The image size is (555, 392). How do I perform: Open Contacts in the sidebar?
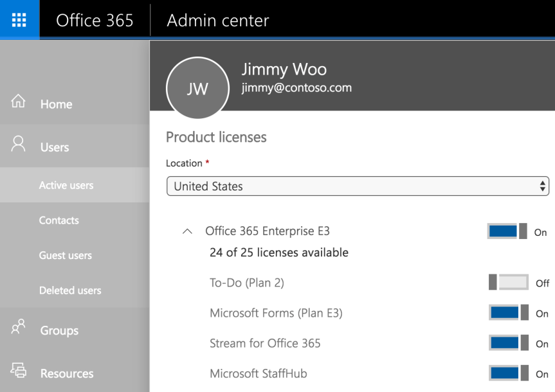pyautogui.click(x=59, y=220)
